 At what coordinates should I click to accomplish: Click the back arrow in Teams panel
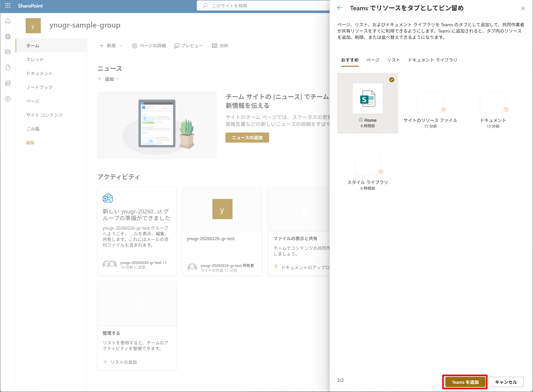[340, 8]
